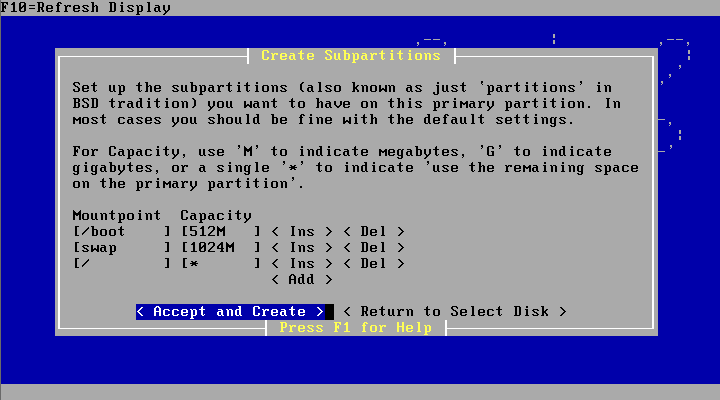Edit the 512M capacity field
Image resolution: width=720 pixels, height=400 pixels.
point(220,231)
